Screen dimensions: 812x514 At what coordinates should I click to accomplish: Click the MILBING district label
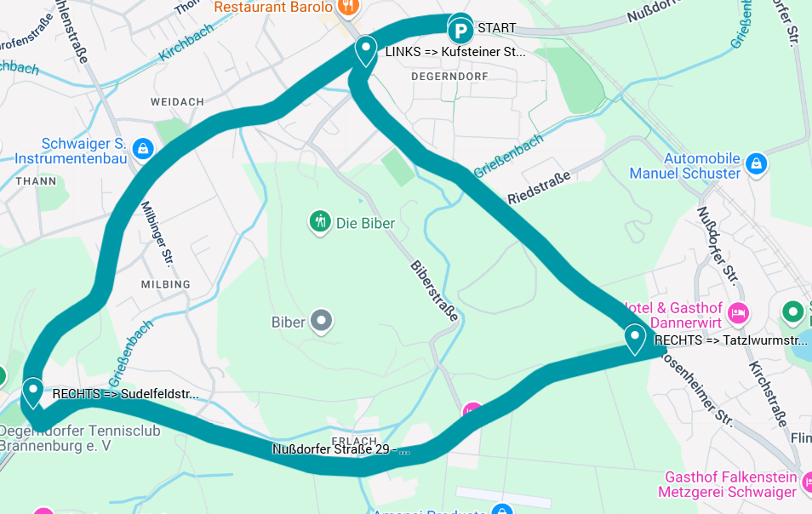(166, 284)
